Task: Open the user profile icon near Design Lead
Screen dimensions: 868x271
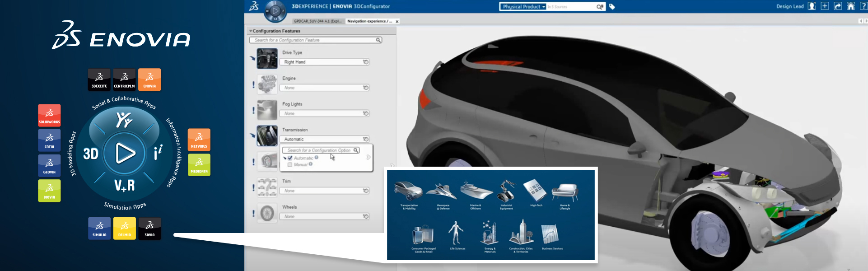Action: 812,6
